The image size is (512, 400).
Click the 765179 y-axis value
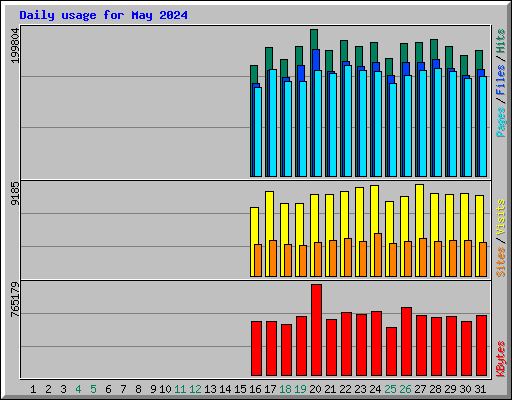[15, 299]
